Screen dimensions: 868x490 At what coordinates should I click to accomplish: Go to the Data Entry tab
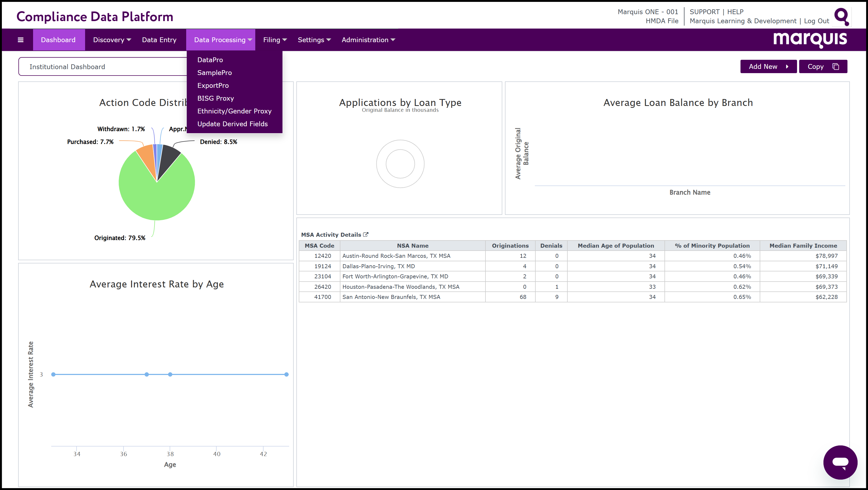click(159, 40)
